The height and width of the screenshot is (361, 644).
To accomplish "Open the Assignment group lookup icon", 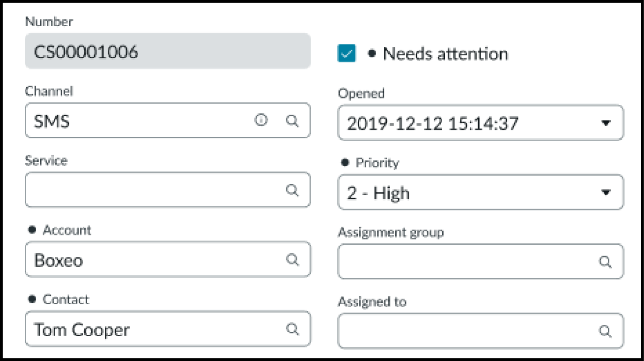I will tap(605, 262).
